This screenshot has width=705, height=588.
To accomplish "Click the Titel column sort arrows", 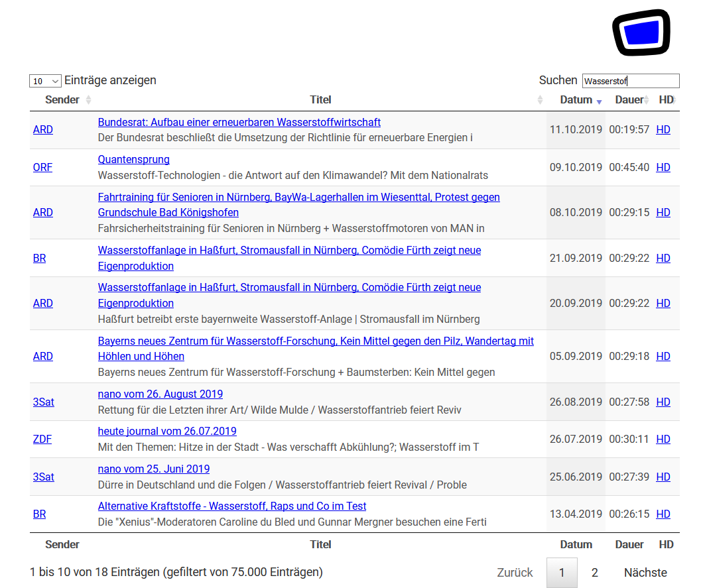I will [x=540, y=100].
